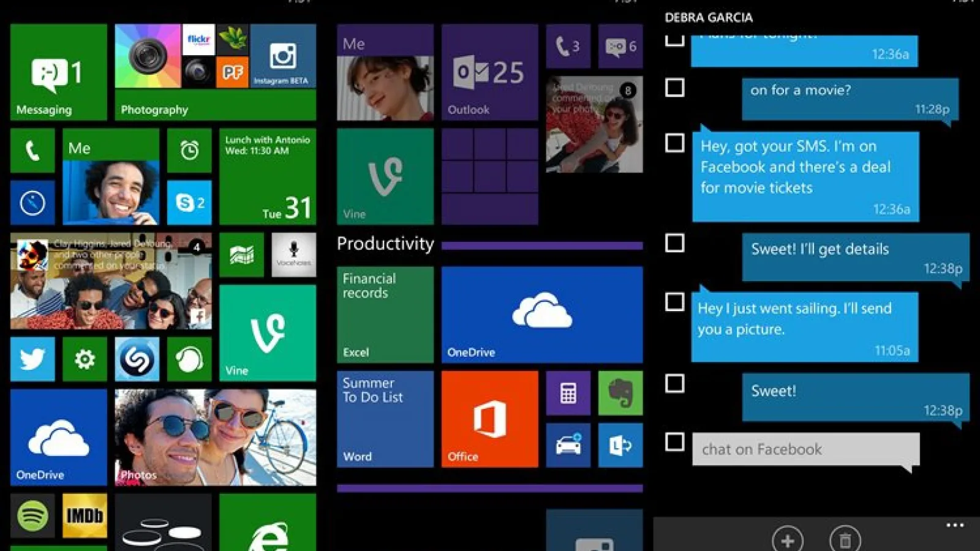This screenshot has width=980, height=551.
Task: Tap the 'Photography' folder label
Action: tap(154, 110)
